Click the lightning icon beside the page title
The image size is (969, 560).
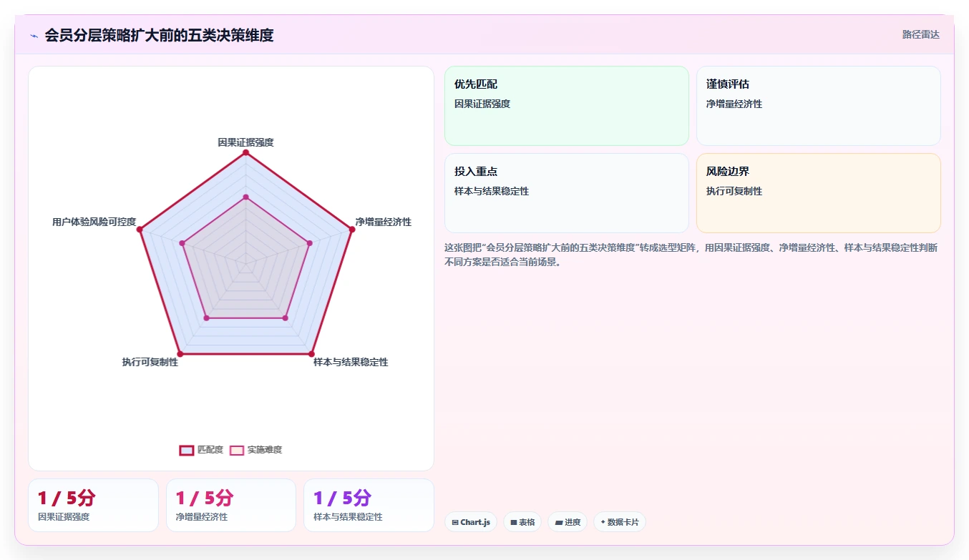click(34, 35)
